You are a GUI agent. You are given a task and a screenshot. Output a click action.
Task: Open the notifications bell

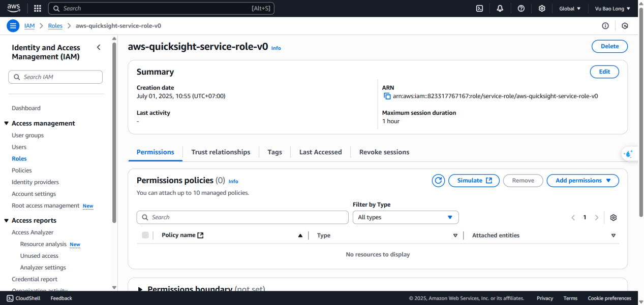click(500, 8)
